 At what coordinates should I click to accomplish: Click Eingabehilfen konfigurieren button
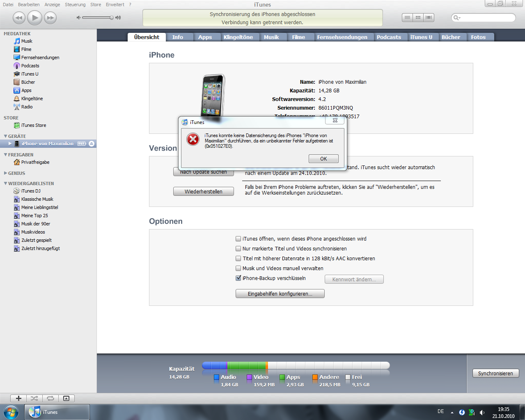[x=280, y=294]
